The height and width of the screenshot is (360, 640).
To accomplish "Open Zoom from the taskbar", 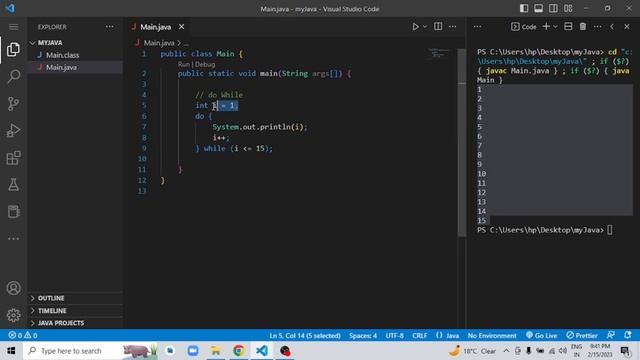I will [193, 351].
